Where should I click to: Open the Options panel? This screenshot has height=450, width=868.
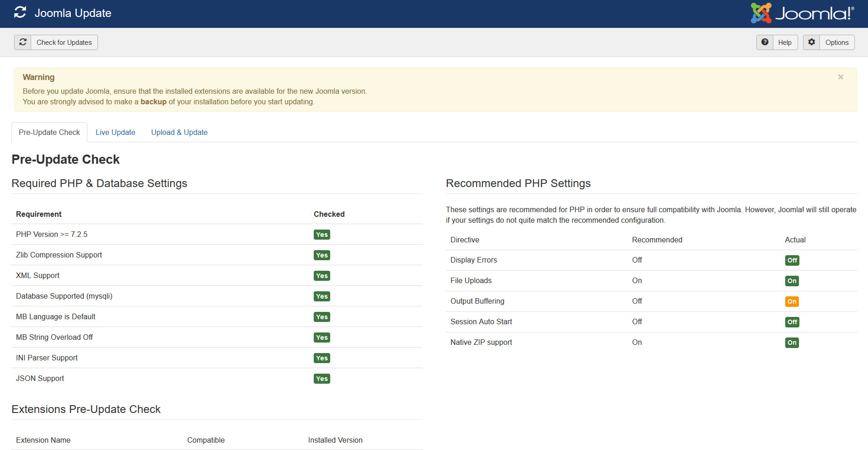(836, 42)
